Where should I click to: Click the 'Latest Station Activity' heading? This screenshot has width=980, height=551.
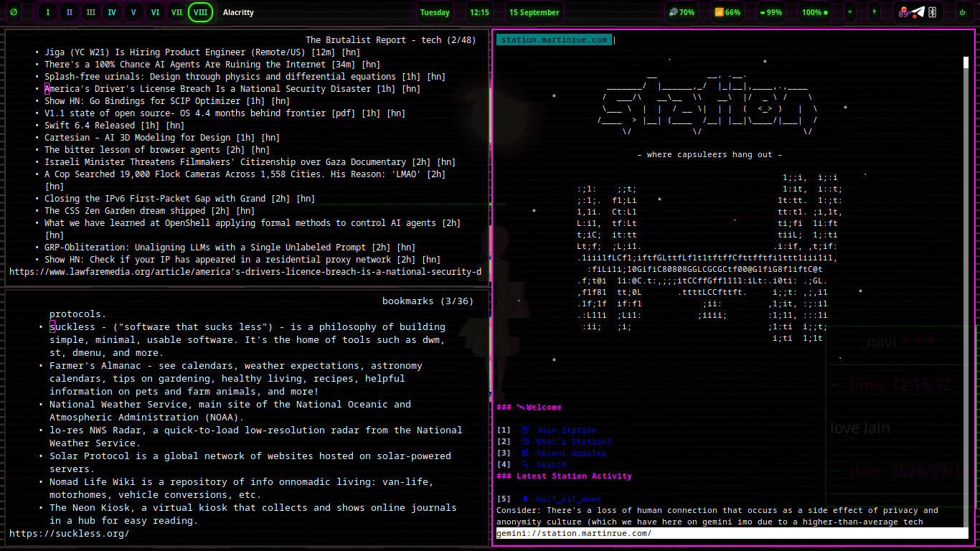tap(564, 476)
